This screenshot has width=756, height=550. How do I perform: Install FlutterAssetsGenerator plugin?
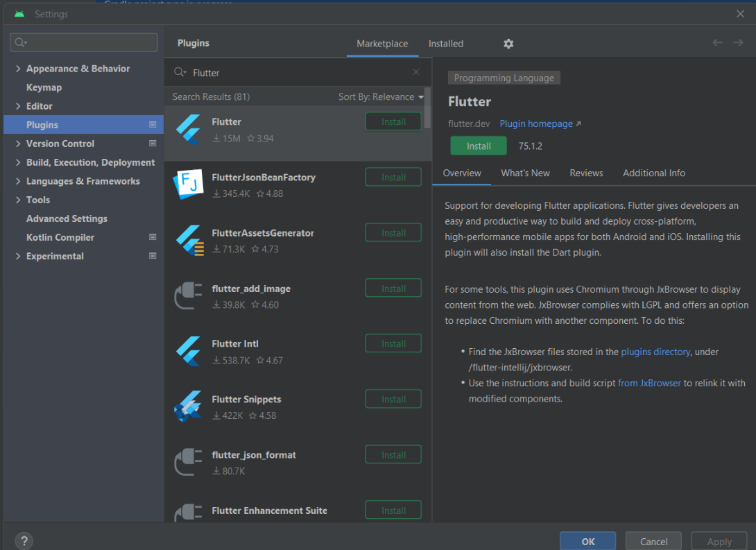pos(393,233)
